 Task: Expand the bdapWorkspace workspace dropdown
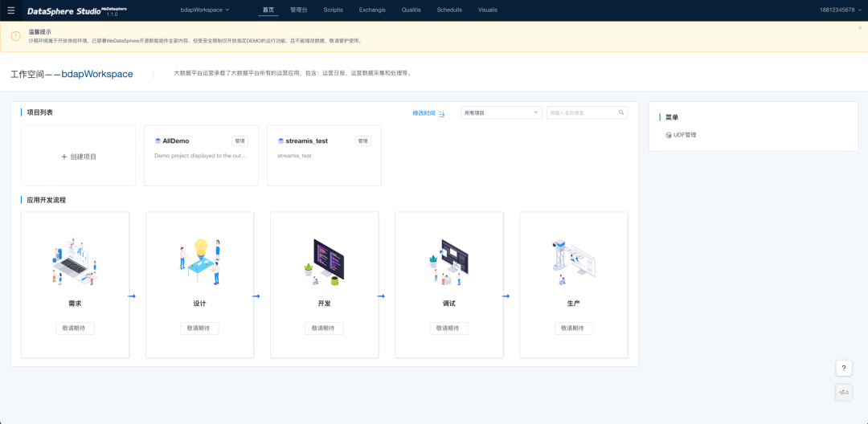point(204,10)
